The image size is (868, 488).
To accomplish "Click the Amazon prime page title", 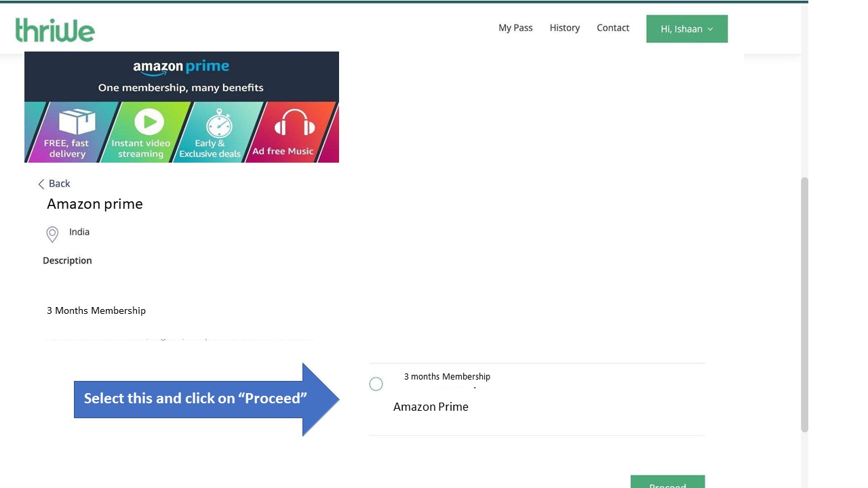I will tap(95, 204).
